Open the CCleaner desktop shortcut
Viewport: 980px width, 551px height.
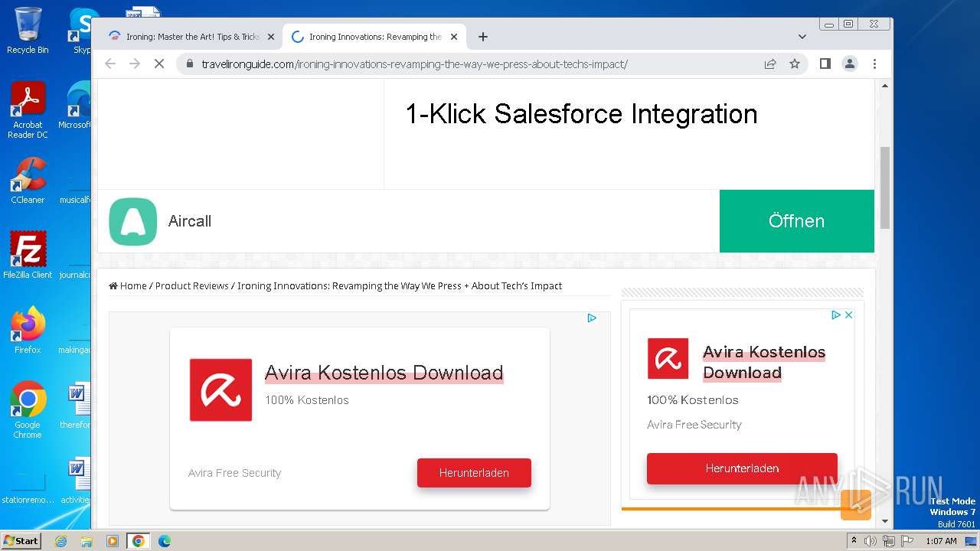(x=28, y=181)
